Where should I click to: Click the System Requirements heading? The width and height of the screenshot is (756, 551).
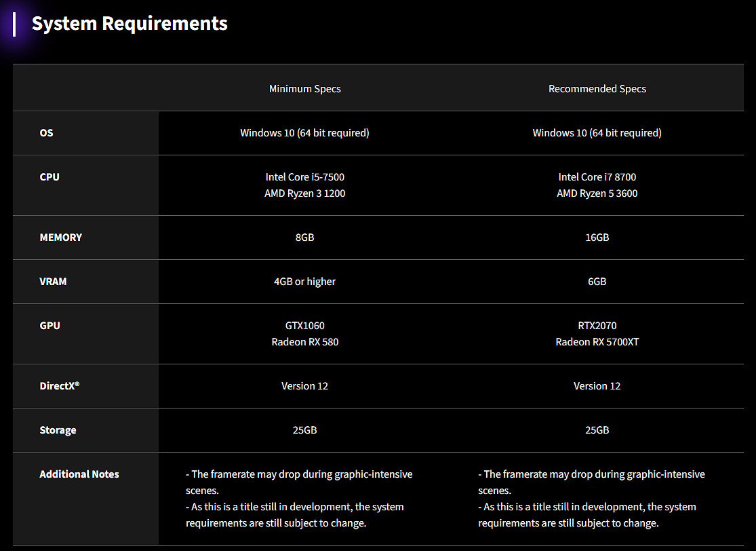click(x=130, y=24)
